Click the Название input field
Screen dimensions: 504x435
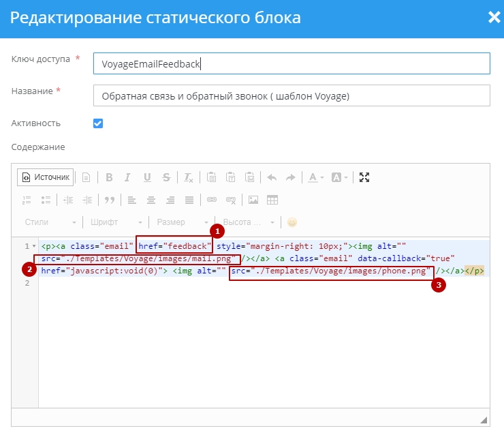coord(292,96)
